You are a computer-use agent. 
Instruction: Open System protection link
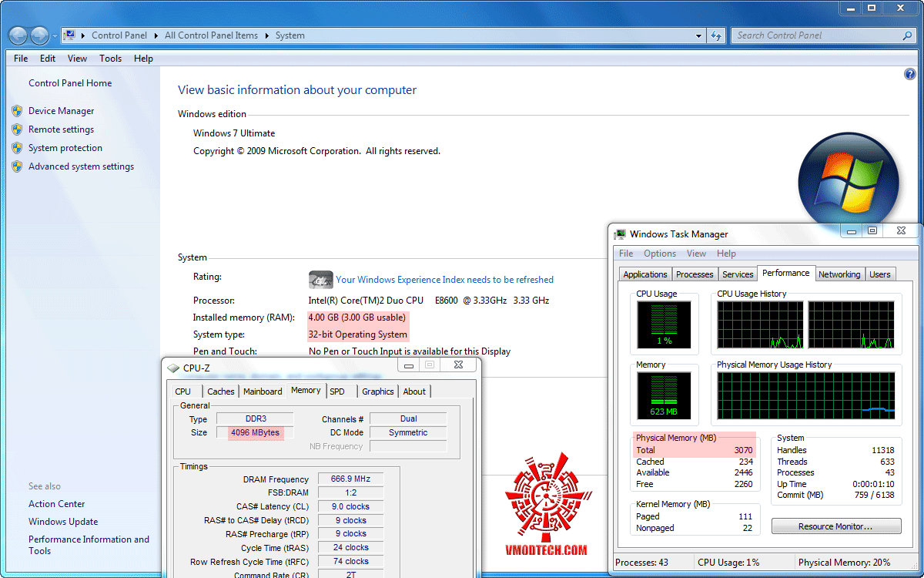click(65, 148)
